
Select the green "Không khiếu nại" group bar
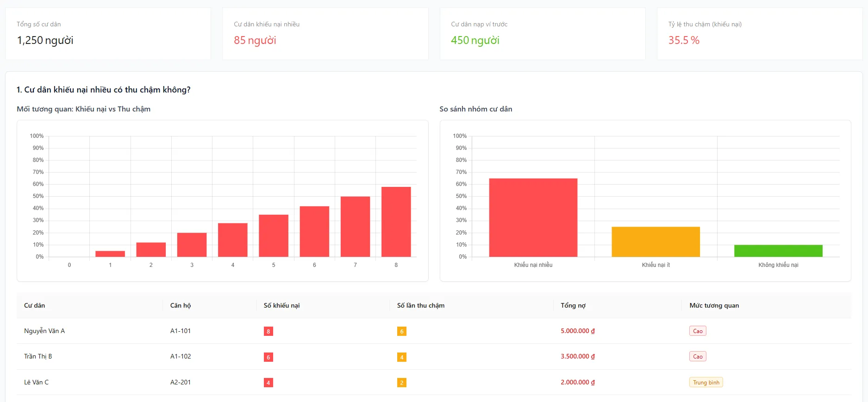[778, 251]
